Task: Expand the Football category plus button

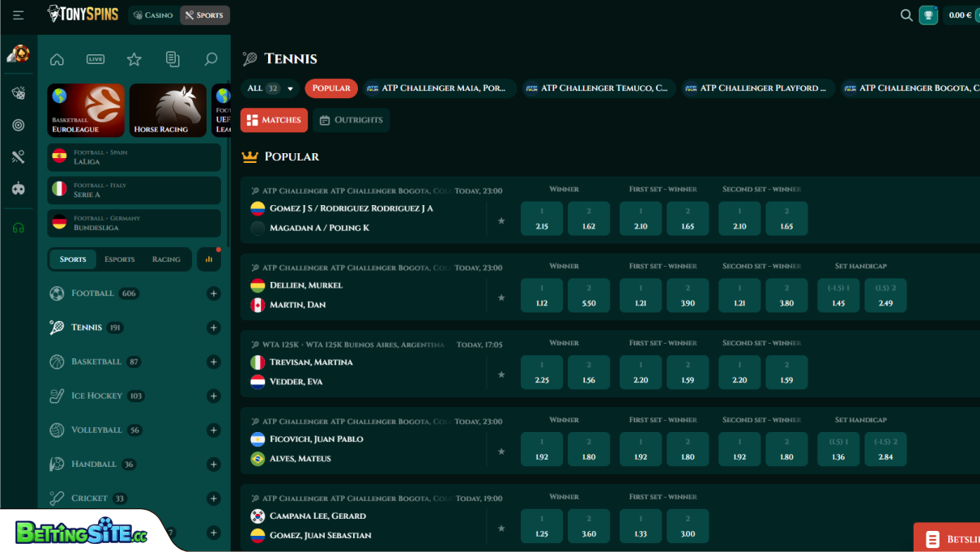Action: (x=213, y=293)
